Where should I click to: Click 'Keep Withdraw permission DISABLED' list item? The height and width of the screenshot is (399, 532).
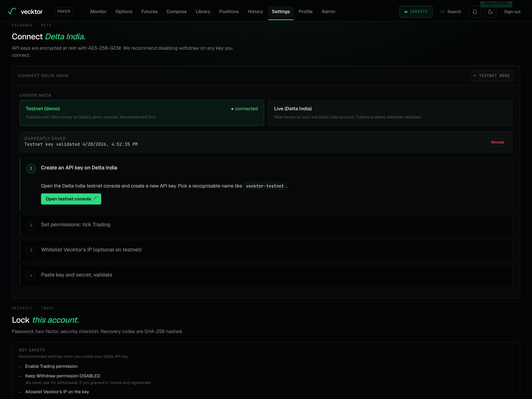pos(63,376)
